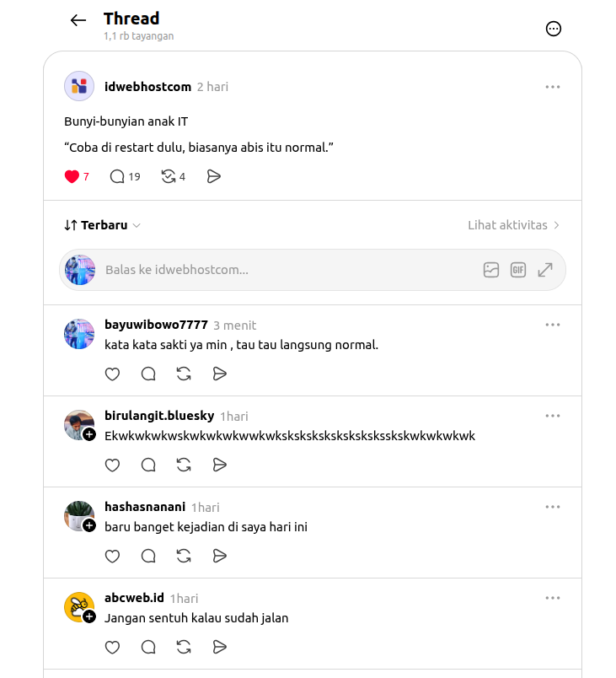
Task: Expand the reply composer to full size
Action: coord(545,270)
